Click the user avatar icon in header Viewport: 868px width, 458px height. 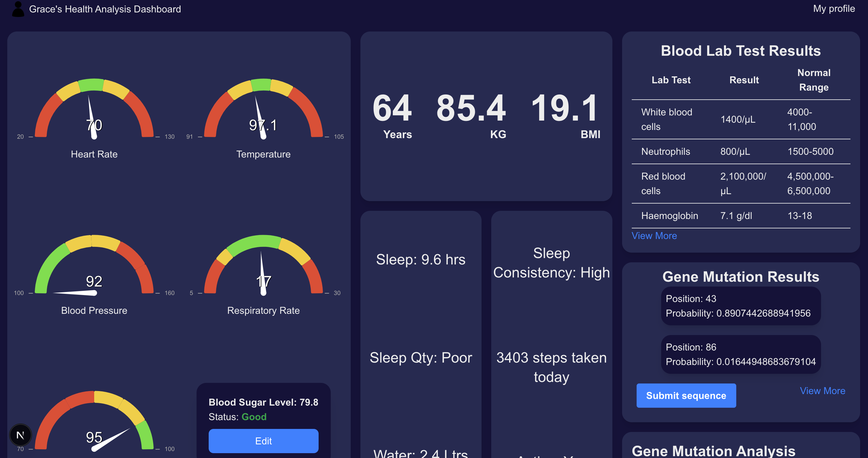coord(18,9)
